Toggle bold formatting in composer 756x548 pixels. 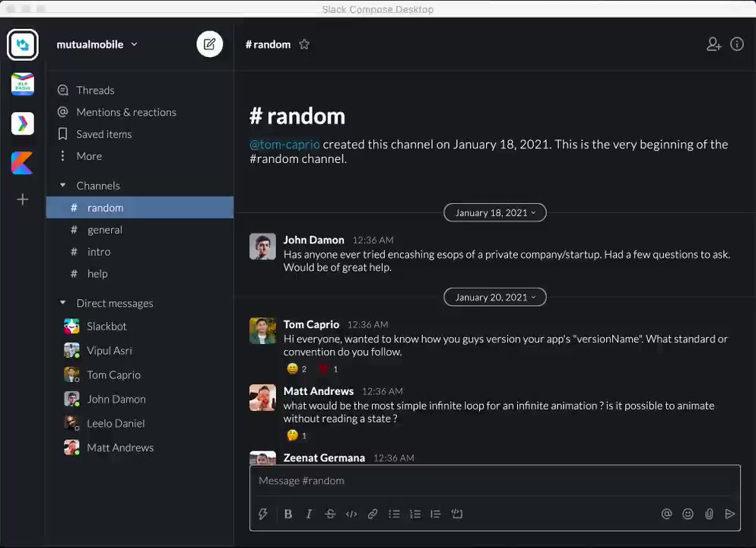tap(288, 515)
